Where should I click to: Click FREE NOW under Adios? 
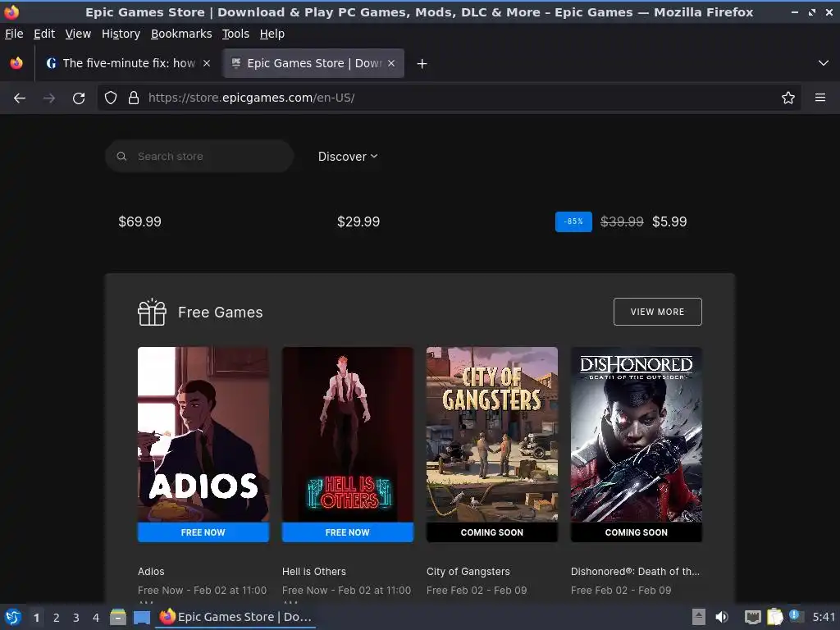[203, 532]
